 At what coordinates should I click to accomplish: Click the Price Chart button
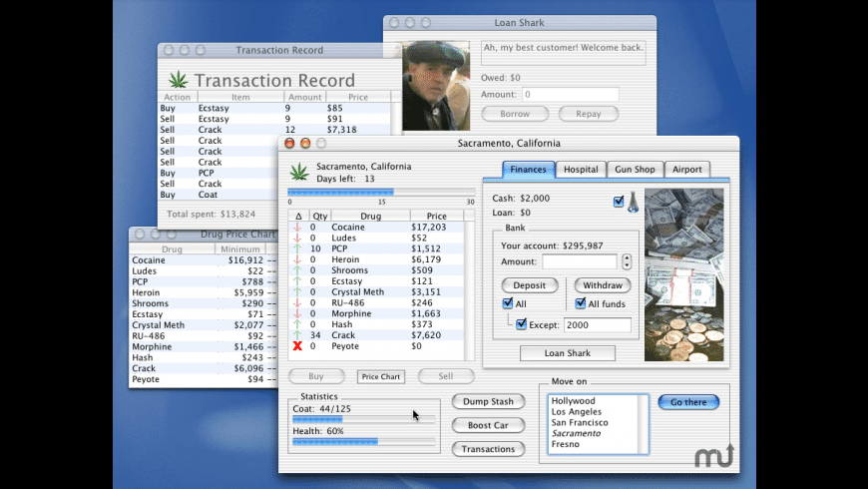381,376
